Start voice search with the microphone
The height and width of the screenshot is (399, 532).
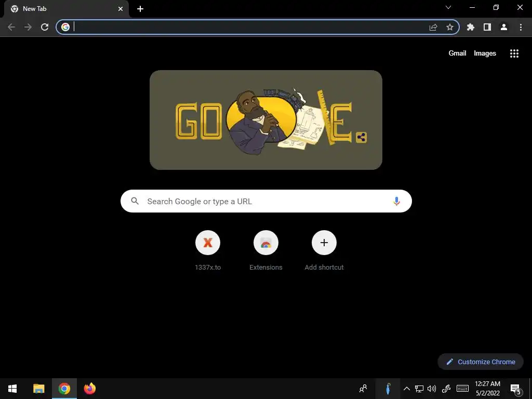click(396, 201)
